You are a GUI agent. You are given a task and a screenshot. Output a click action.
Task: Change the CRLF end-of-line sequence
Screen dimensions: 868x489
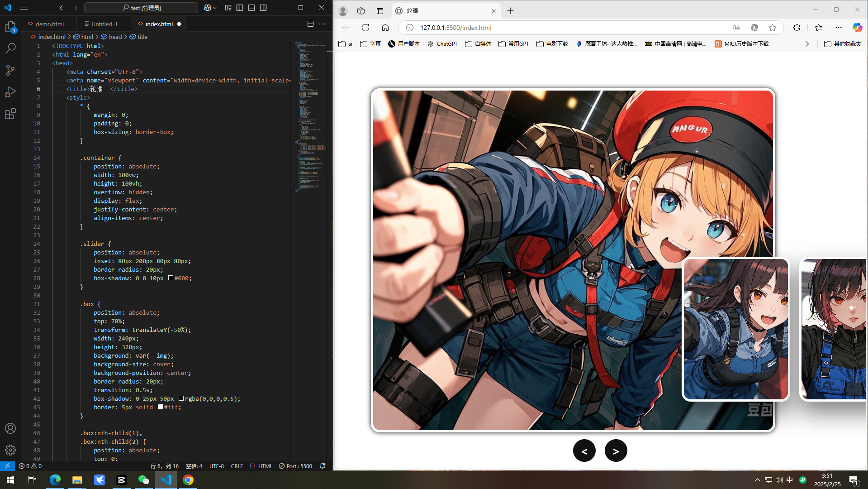tap(237, 466)
